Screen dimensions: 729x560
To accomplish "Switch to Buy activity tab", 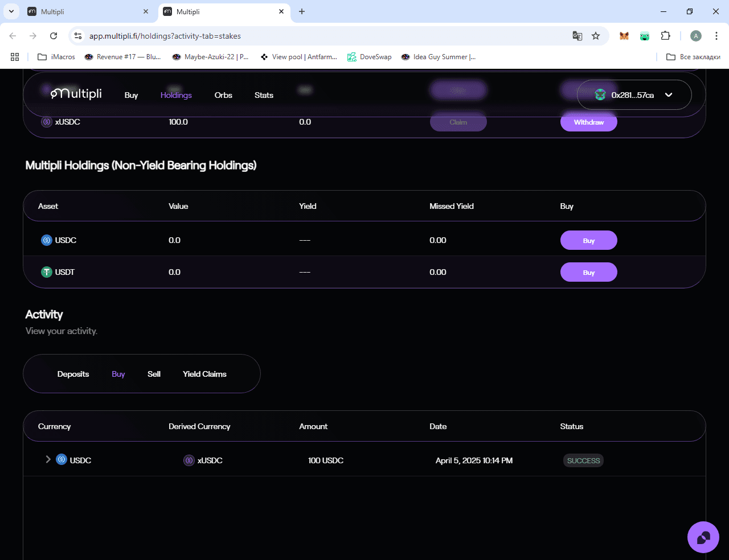I will [x=118, y=374].
